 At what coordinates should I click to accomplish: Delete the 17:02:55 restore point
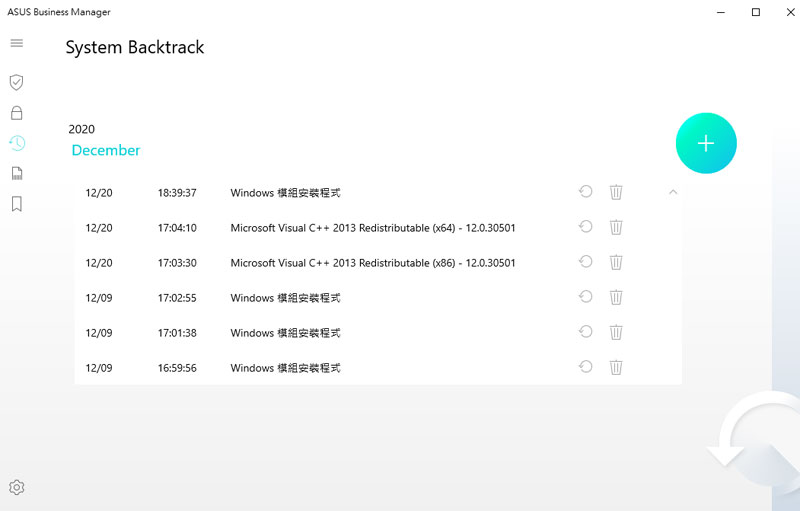coord(616,297)
